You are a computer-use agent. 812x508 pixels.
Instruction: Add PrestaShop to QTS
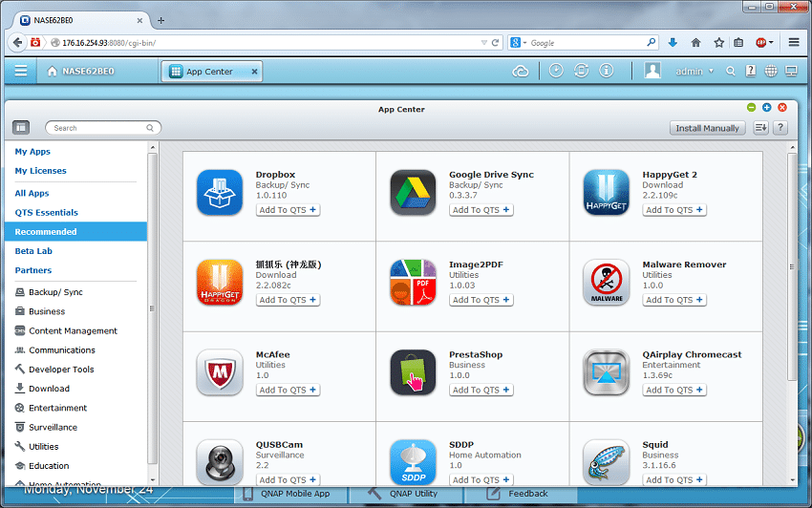(481, 390)
